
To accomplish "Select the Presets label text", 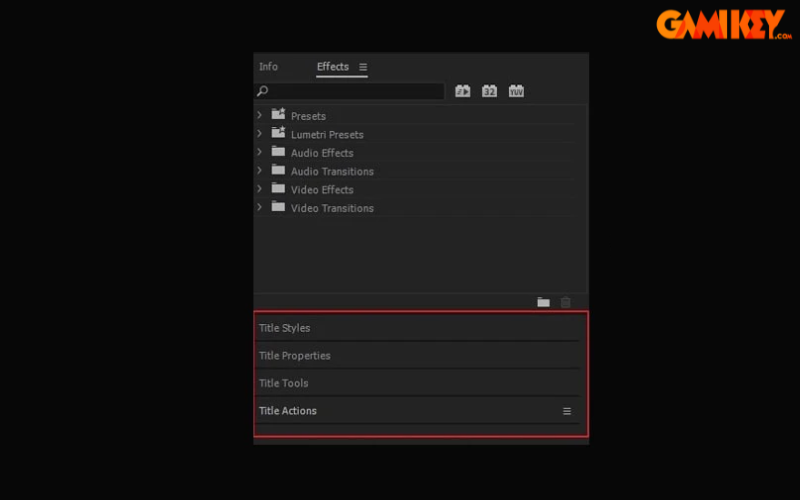I will pos(308,116).
